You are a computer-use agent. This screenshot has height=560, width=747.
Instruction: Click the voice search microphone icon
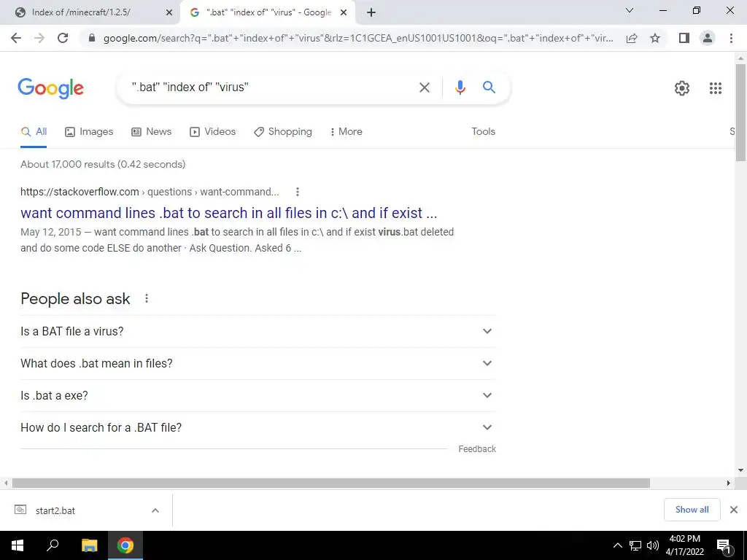(460, 87)
